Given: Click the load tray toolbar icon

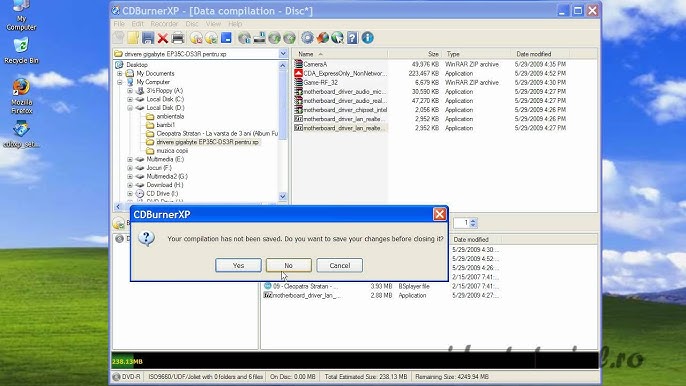Looking at the screenshot, I should point(289,38).
